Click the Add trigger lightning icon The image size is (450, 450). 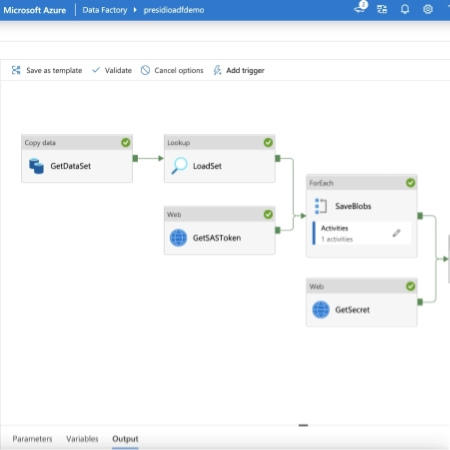[x=217, y=70]
